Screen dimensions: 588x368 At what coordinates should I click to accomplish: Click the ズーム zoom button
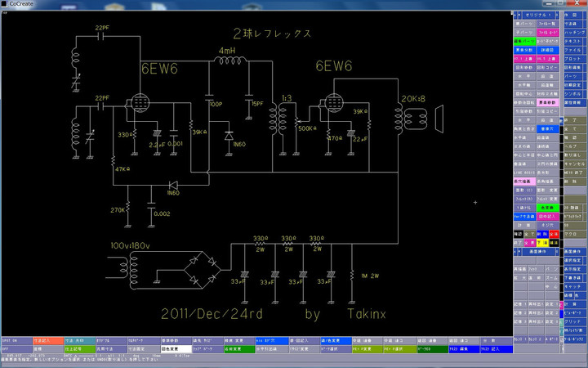pyautogui.click(x=550, y=279)
